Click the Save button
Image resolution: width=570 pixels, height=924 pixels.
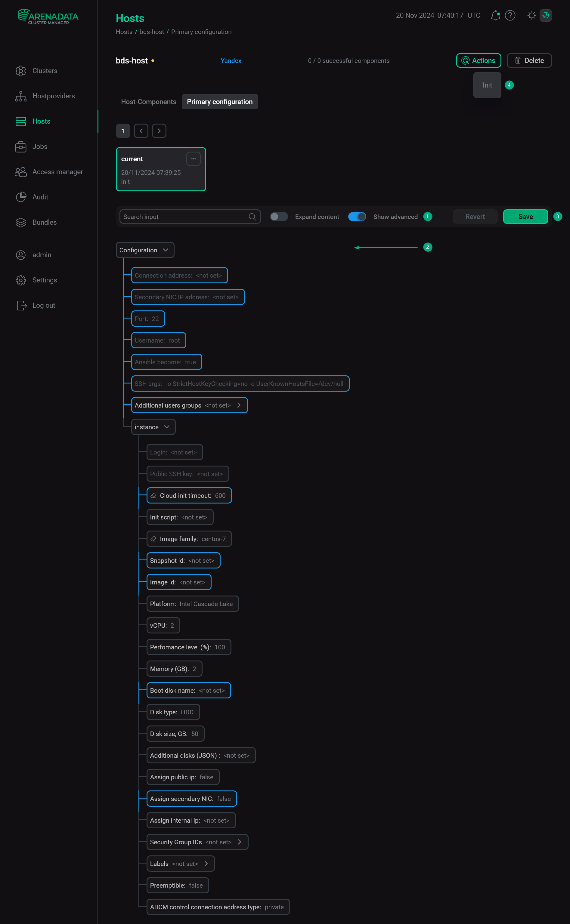pos(525,217)
